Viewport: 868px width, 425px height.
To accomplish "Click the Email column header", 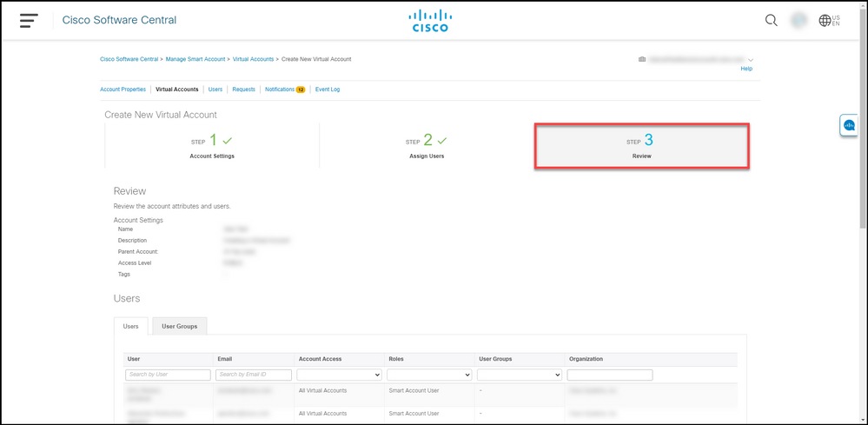I will (x=225, y=359).
